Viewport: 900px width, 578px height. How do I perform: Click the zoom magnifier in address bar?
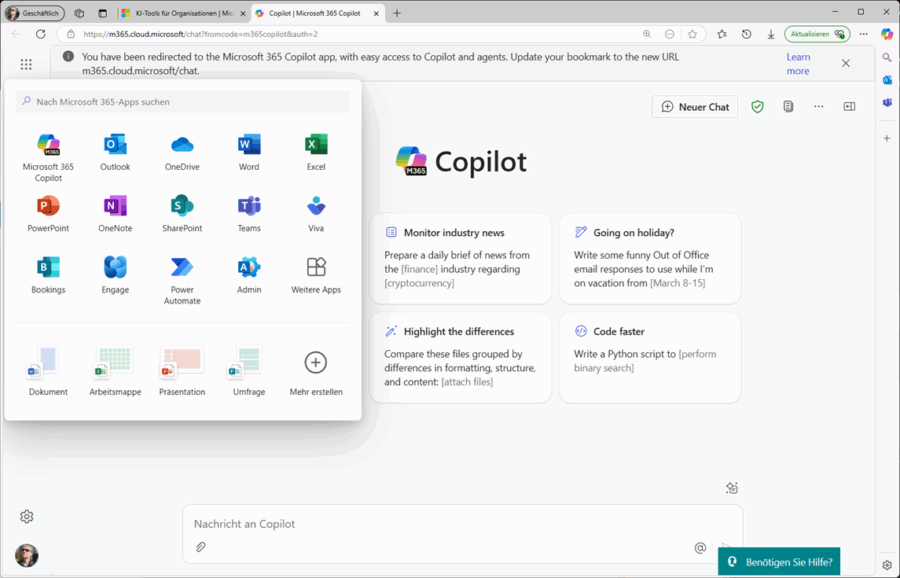[x=647, y=34]
